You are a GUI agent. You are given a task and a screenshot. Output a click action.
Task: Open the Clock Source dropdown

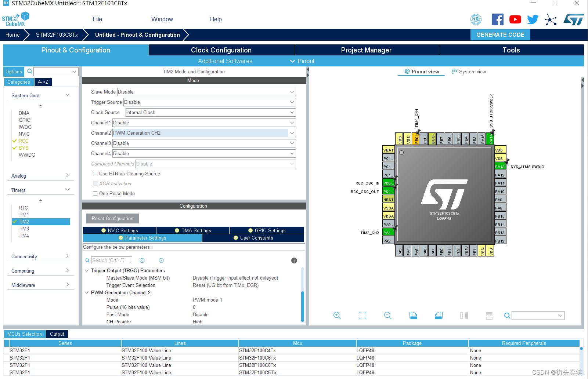[210, 112]
